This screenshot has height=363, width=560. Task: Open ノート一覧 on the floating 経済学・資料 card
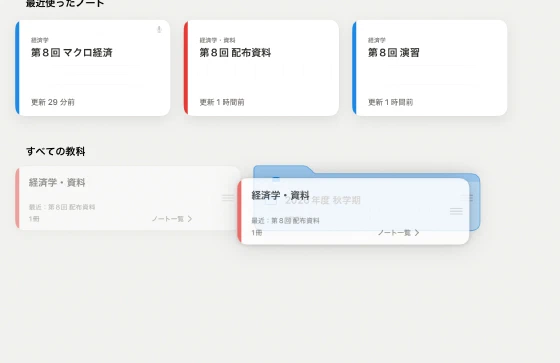(x=399, y=233)
